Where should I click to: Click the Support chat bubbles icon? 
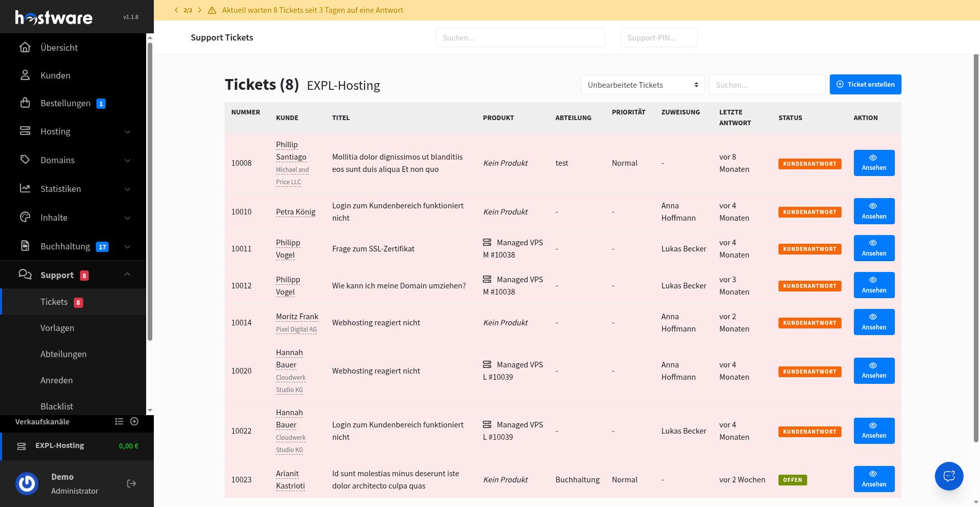tap(25, 275)
